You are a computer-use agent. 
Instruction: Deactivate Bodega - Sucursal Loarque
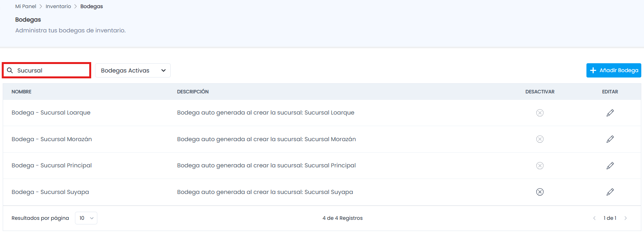click(x=540, y=113)
